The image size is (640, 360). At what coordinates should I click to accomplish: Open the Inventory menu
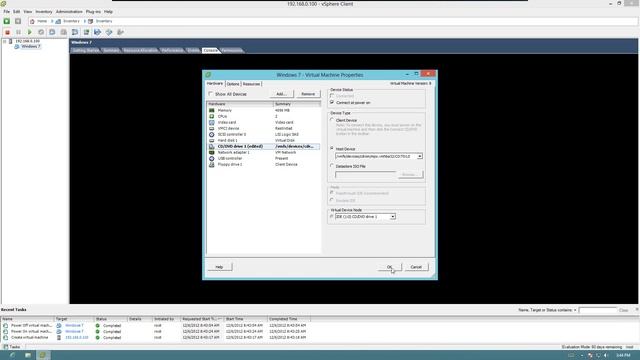coord(43,12)
